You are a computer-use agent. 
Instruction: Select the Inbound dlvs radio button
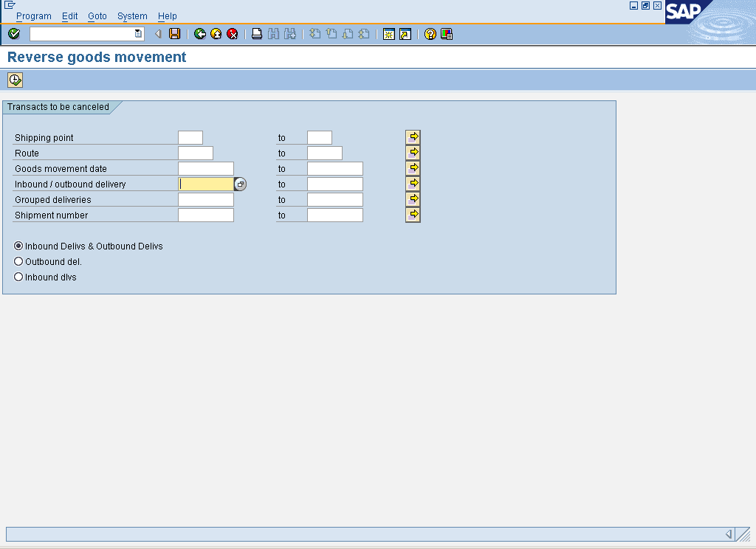(x=18, y=277)
